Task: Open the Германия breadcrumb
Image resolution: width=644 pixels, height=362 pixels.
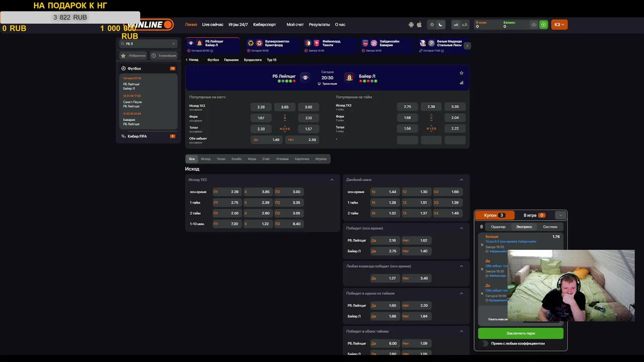Action: [231, 60]
